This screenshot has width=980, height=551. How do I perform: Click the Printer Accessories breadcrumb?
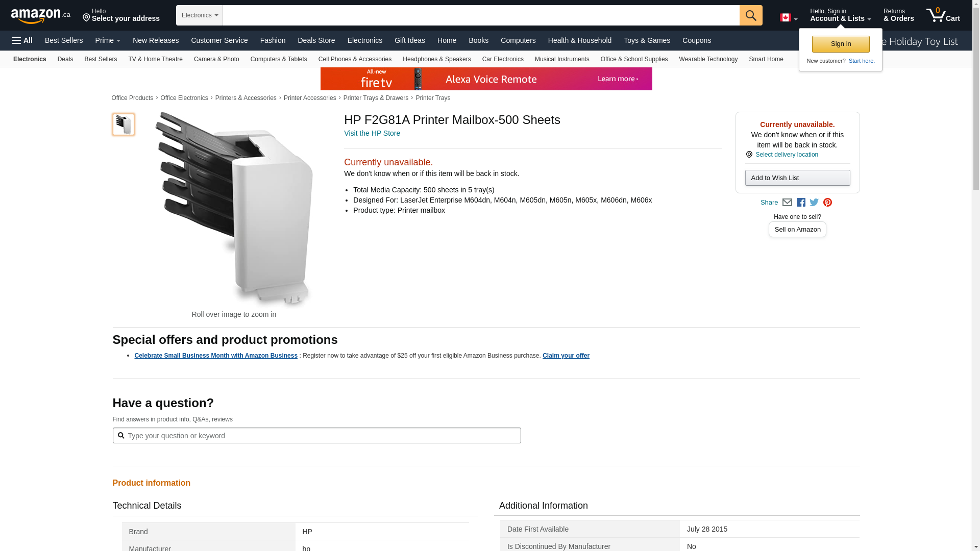point(310,98)
